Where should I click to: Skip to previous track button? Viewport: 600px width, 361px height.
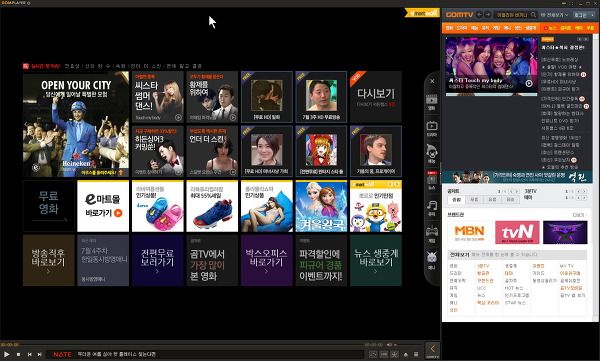(x=29, y=354)
